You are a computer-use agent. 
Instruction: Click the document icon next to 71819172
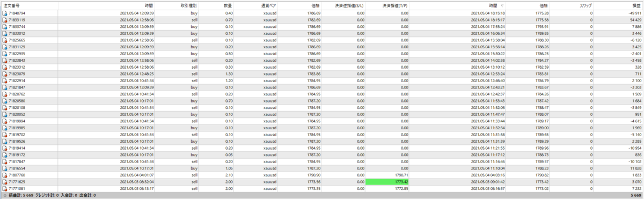pos(5,155)
